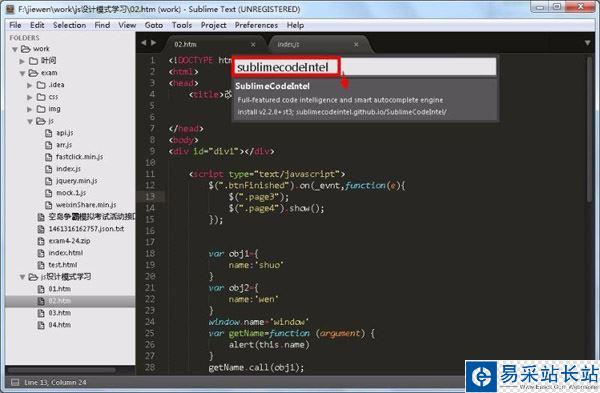The width and height of the screenshot is (600, 393).
Task: Collapse the exam folder
Action: pos(22,73)
